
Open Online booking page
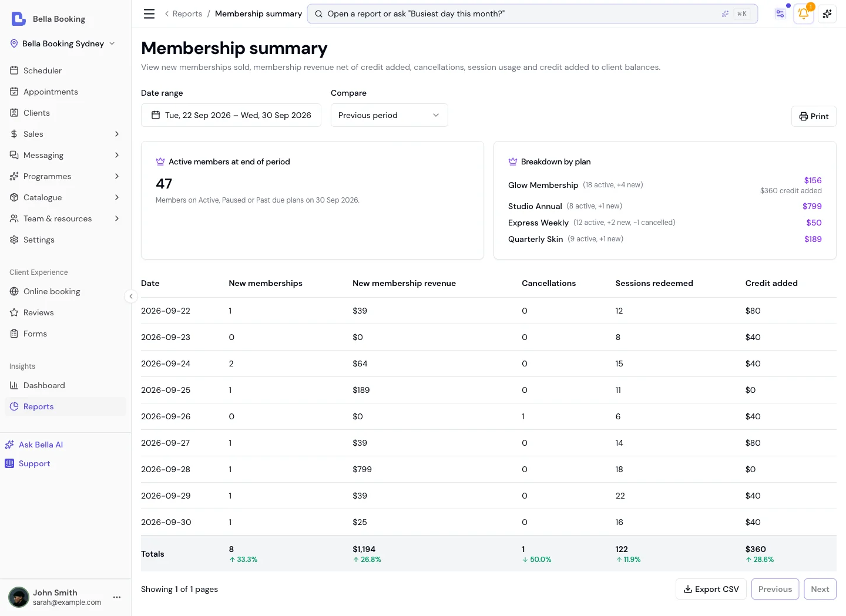pos(65,291)
